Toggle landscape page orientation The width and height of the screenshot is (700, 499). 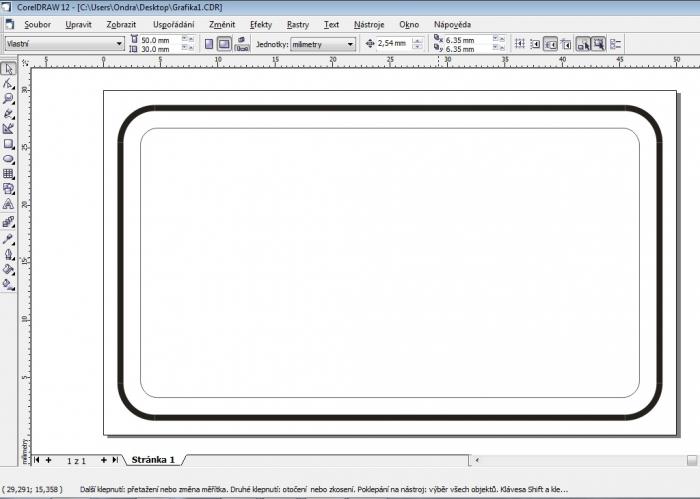coord(224,44)
